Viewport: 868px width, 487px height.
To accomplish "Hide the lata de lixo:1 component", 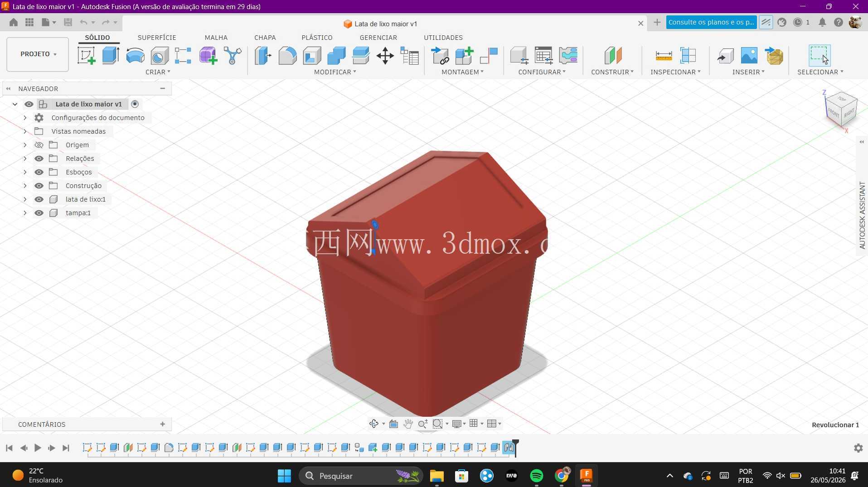I will click(x=39, y=199).
